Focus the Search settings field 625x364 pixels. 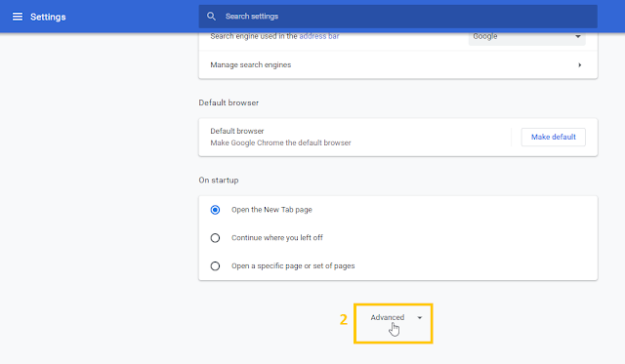tap(397, 17)
